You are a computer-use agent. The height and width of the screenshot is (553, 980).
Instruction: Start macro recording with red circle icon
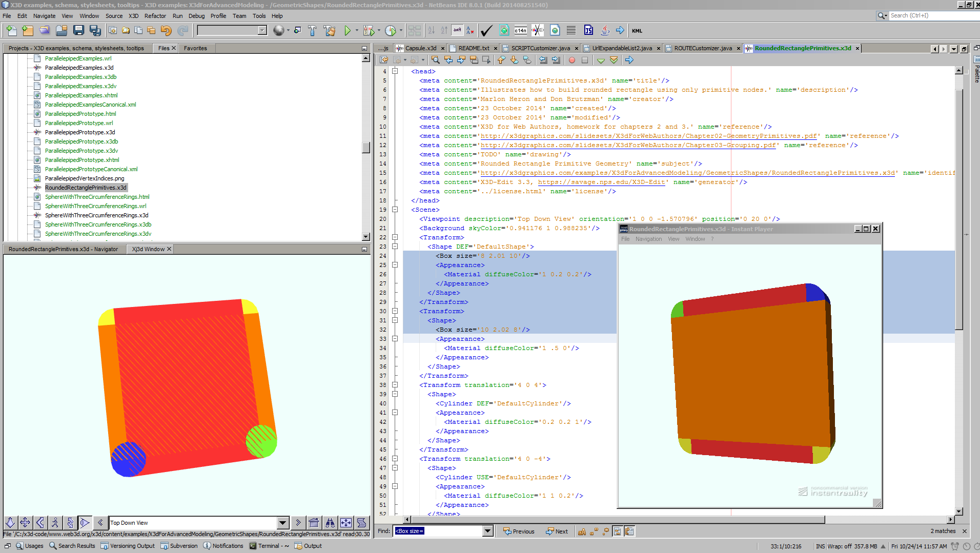(x=572, y=60)
